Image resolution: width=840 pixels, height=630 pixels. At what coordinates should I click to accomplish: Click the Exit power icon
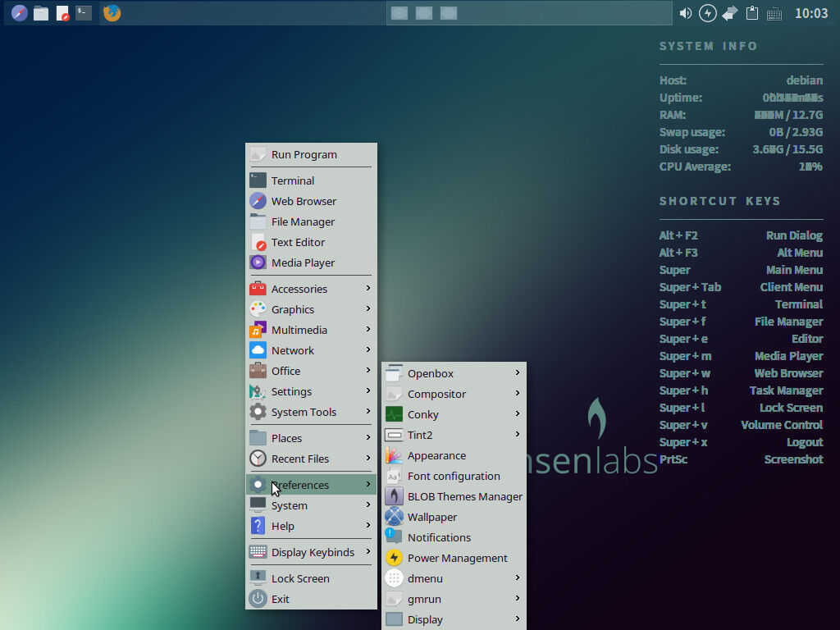(258, 599)
